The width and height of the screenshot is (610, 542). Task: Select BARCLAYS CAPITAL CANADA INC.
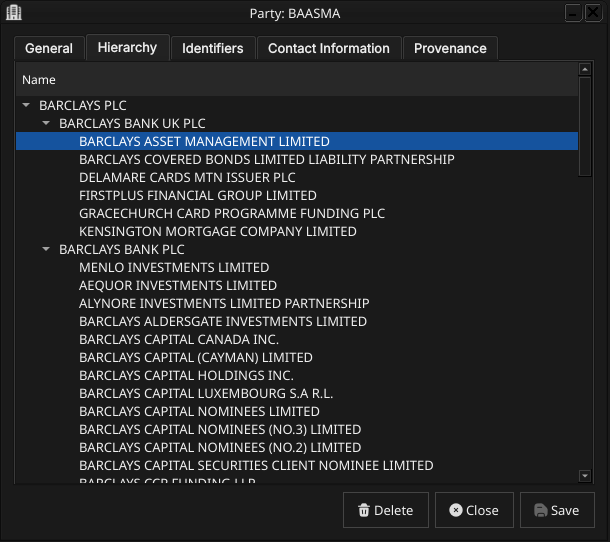coord(297,339)
